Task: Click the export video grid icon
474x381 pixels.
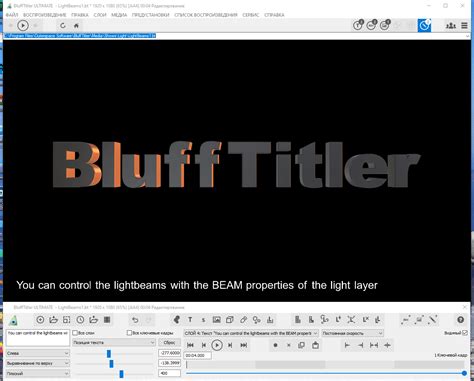Action: 107,320
